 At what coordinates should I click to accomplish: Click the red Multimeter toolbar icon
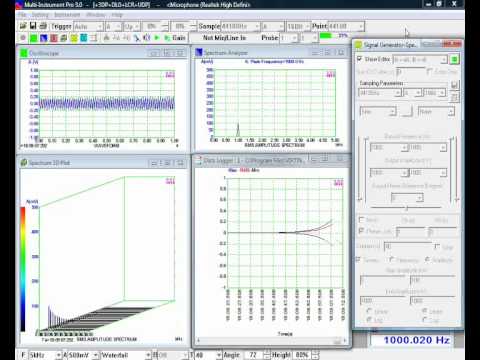tap(54, 38)
